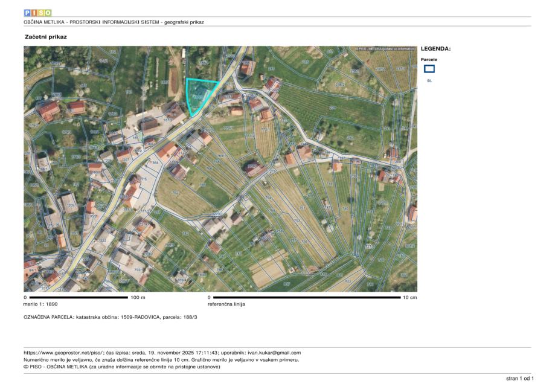Click the 10 cm reference line bar
This screenshot has width=555, height=392.
click(x=307, y=298)
